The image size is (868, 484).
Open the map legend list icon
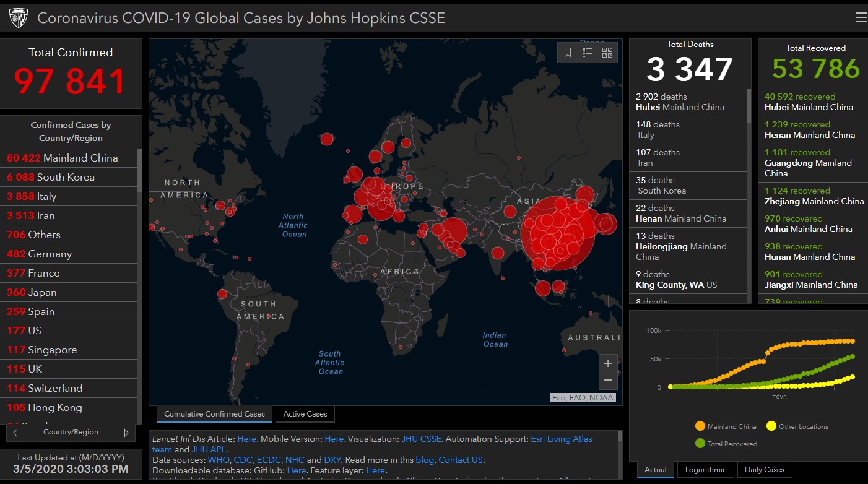pyautogui.click(x=588, y=53)
